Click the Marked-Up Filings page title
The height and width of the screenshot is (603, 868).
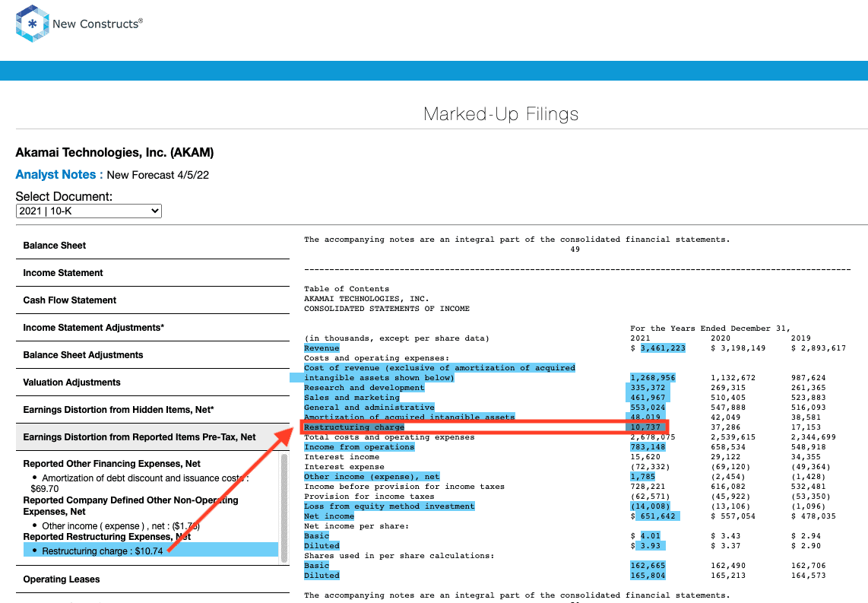(501, 114)
